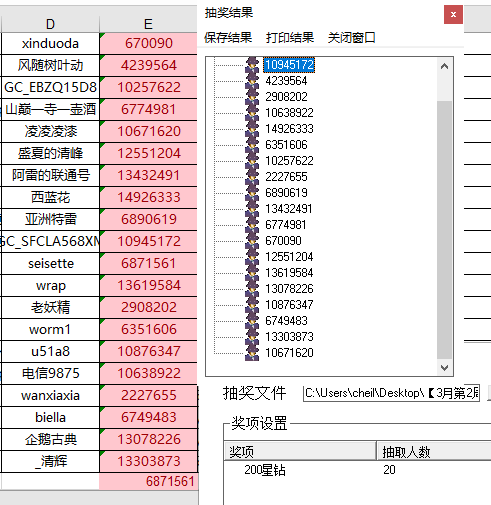This screenshot has height=505, width=491.
Task: Click the person icon beside 14926333
Action: (252, 129)
